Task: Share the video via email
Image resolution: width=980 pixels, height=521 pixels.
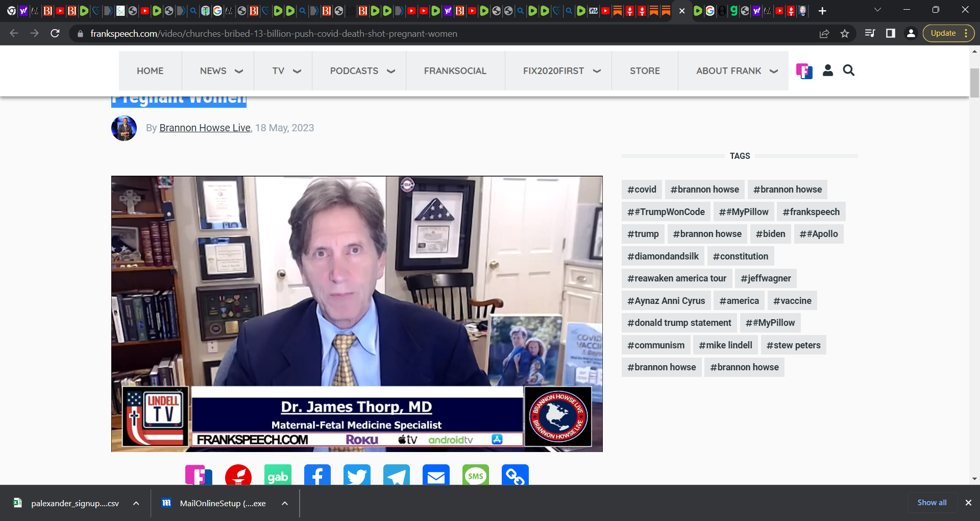Action: 435,477
